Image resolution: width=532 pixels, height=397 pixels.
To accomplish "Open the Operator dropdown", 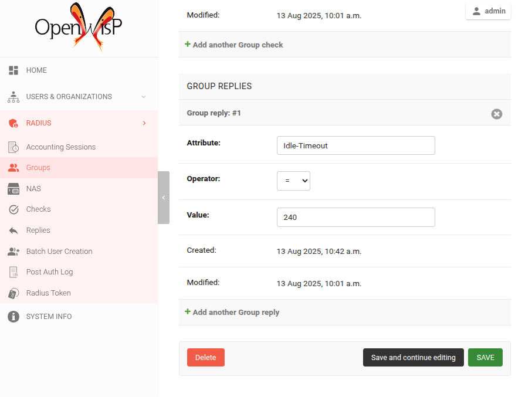I will 293,181.
